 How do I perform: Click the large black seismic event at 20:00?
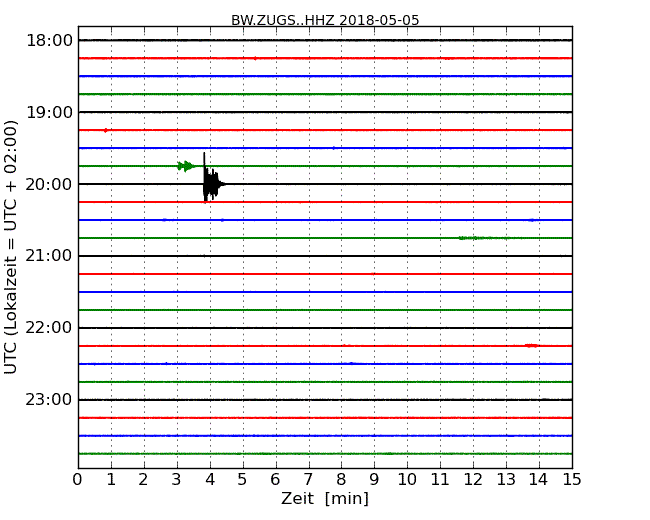[212, 178]
